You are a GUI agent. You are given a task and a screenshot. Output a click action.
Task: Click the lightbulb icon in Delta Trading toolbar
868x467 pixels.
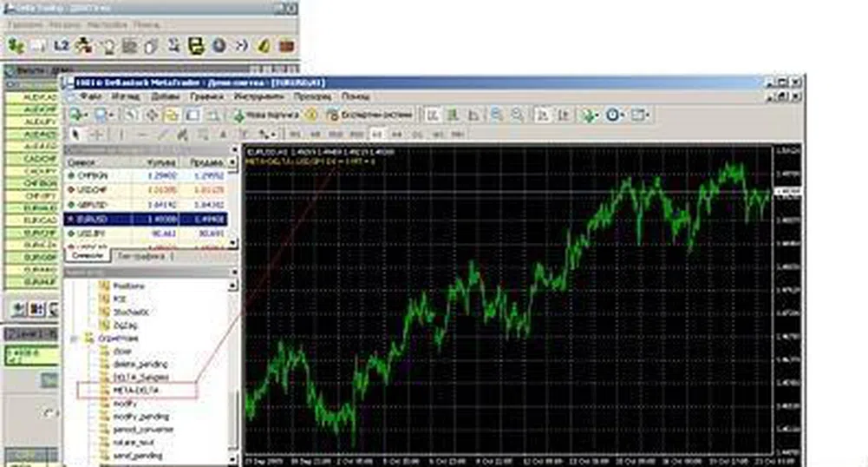(x=108, y=47)
